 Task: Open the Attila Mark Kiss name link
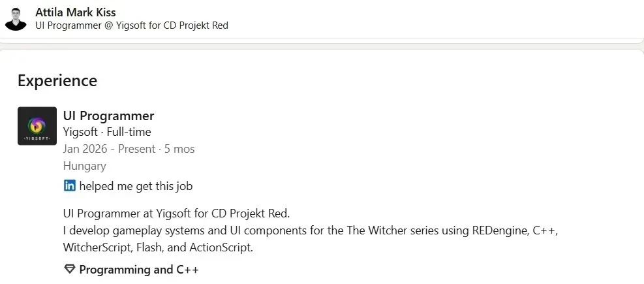pyautogui.click(x=76, y=12)
